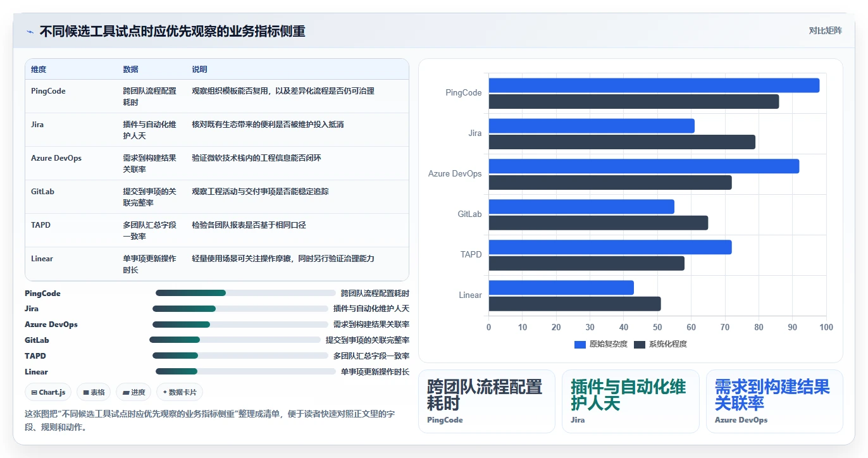This screenshot has height=458, width=868.
Task: Click the lightning icon beside the title
Action: (x=30, y=32)
